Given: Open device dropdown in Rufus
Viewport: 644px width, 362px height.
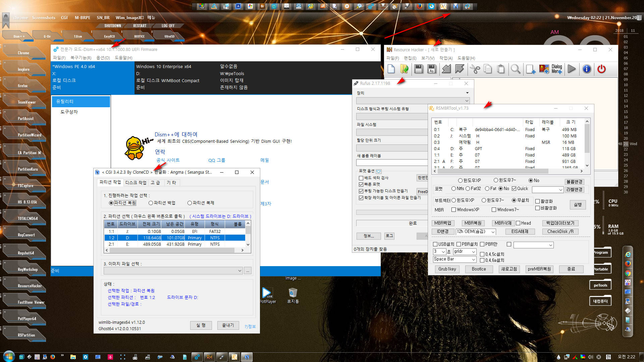Looking at the screenshot, I should point(413,101).
